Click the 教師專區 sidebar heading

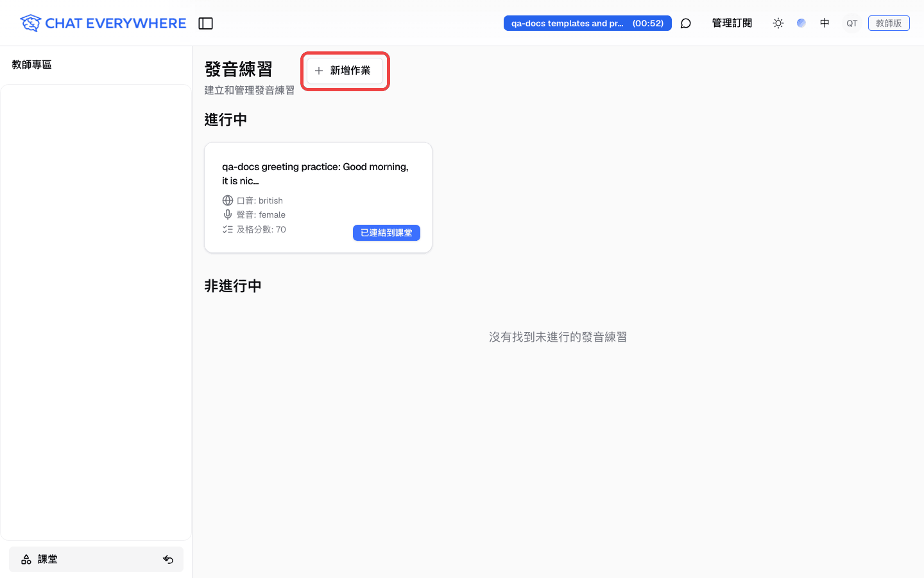click(x=31, y=64)
